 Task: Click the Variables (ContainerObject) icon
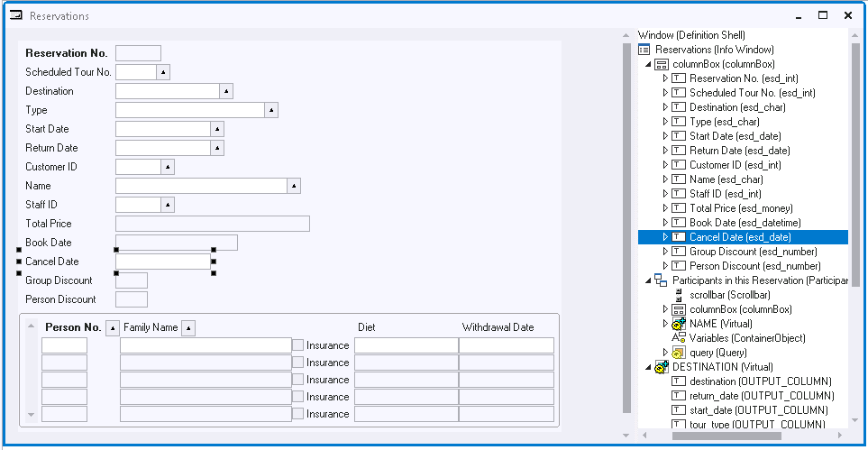click(x=678, y=338)
